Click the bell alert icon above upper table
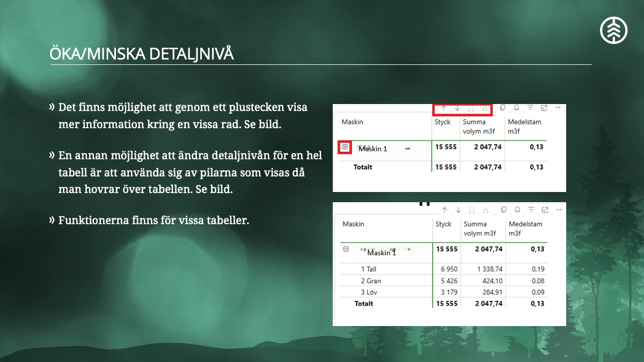This screenshot has width=644, height=362. (x=517, y=108)
